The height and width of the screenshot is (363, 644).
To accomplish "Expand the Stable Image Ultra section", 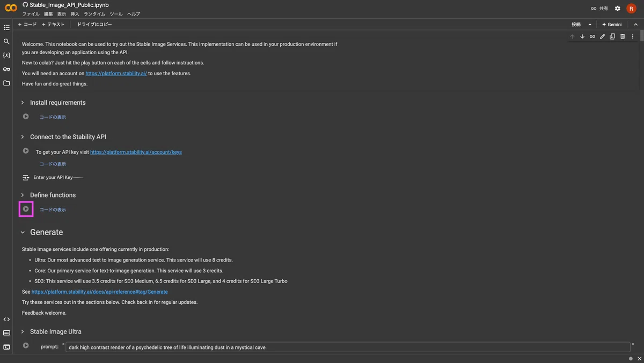I will [23, 332].
